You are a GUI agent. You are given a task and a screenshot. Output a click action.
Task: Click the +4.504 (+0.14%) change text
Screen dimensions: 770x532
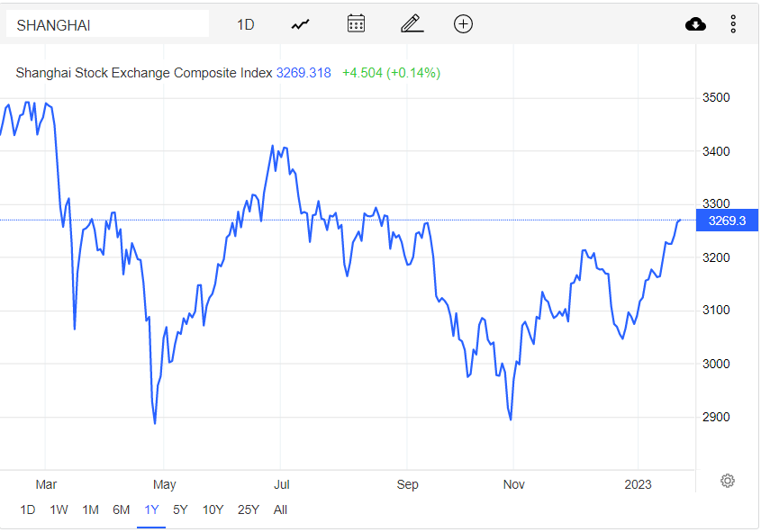click(x=392, y=73)
